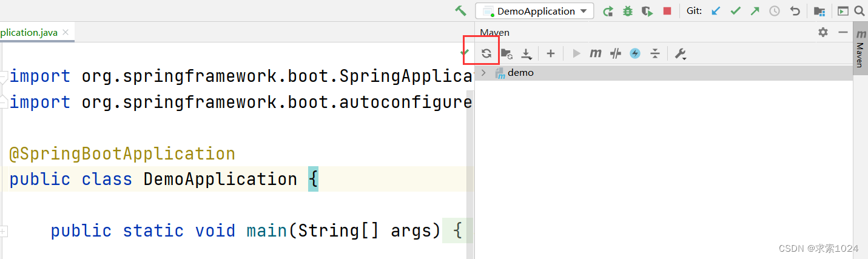The image size is (868, 259).
Task: Push commits with Git green arrow
Action: click(755, 11)
